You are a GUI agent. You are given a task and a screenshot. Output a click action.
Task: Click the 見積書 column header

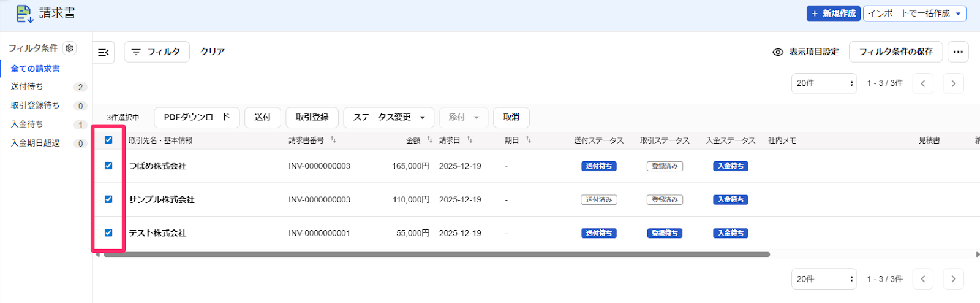click(929, 140)
